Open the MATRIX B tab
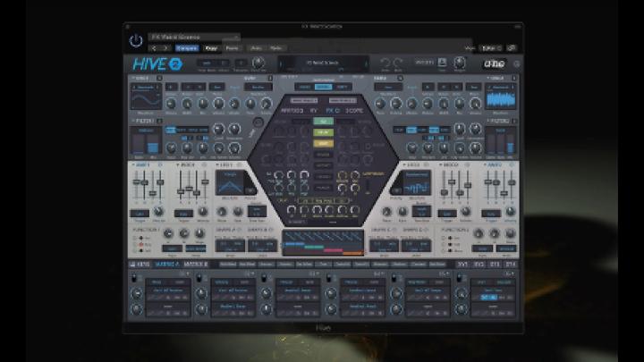This screenshot has height=362, width=644. [196, 264]
